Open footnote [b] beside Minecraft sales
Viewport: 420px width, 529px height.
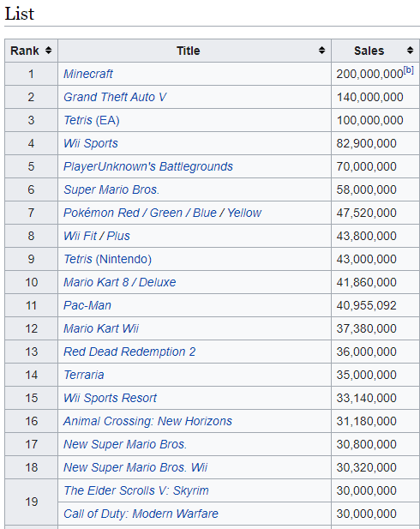click(409, 70)
